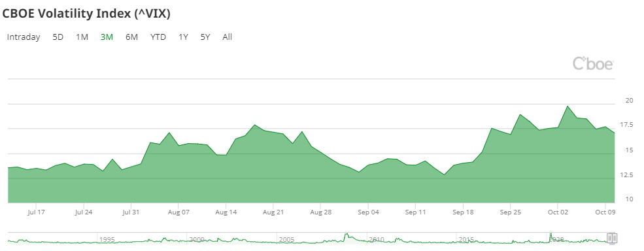
Task: Click the Aug 21 axis label
Action: (273, 212)
